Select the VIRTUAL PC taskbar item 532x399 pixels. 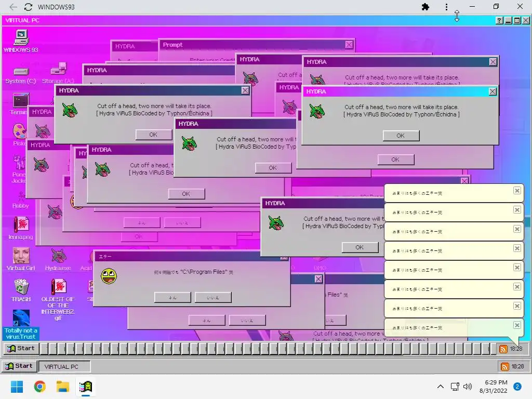(x=64, y=366)
